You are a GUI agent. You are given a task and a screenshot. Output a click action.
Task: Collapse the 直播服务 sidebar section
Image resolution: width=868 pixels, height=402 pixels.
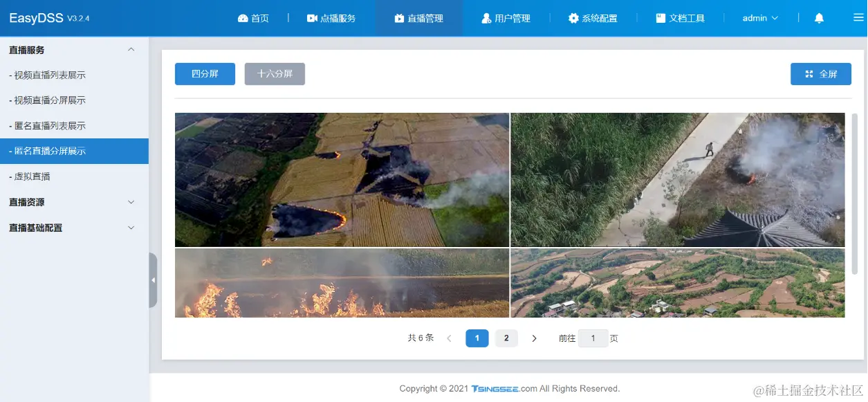[74, 50]
